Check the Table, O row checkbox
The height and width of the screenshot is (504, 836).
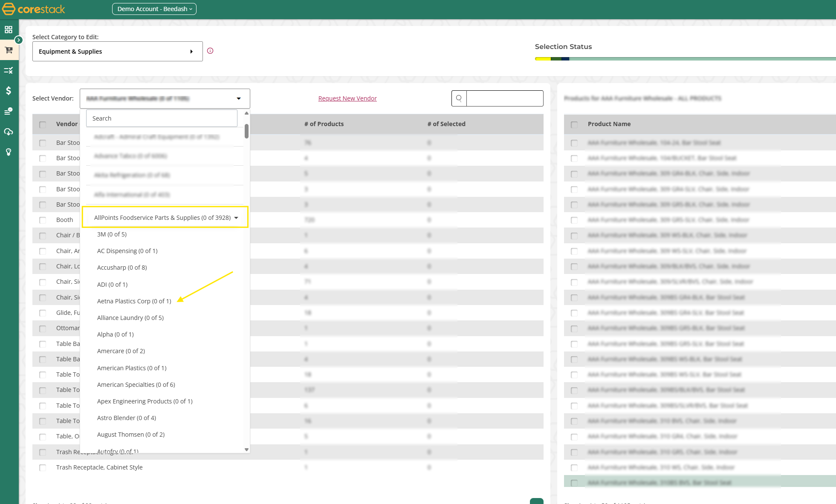[x=43, y=437]
